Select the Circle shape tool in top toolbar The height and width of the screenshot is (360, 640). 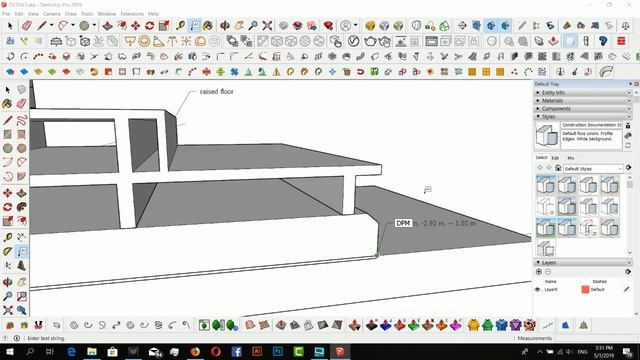[x=84, y=26]
